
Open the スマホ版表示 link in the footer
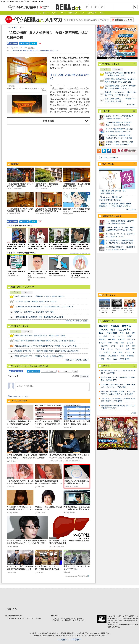[75, 640]
